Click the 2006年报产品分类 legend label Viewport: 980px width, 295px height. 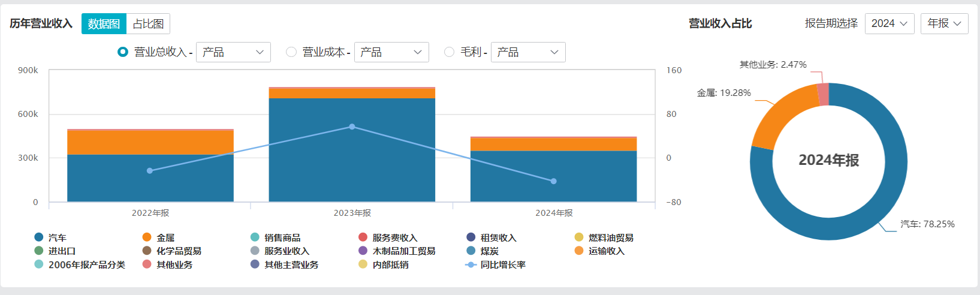[86, 264]
